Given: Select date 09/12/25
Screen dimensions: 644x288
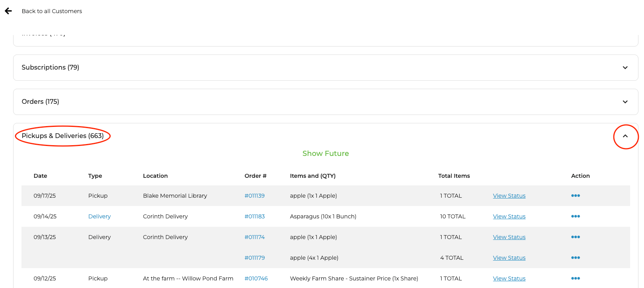Looking at the screenshot, I should pyautogui.click(x=45, y=278).
